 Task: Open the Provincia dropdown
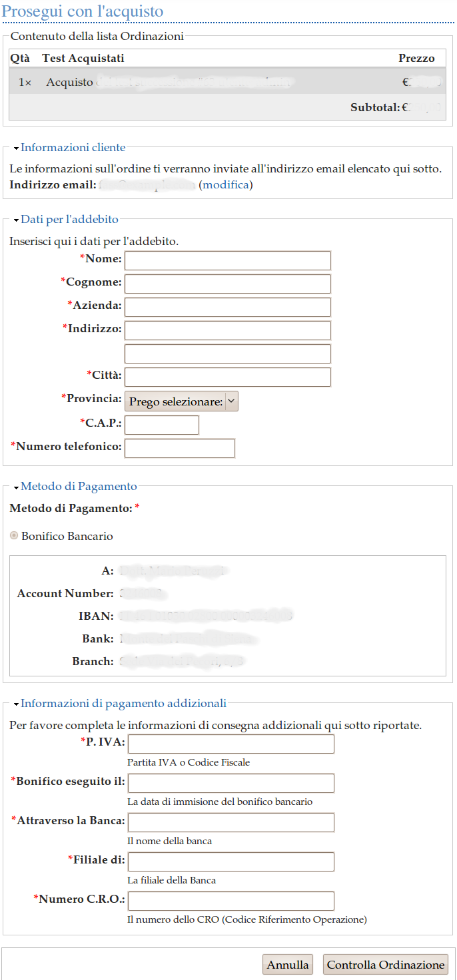coord(181,401)
